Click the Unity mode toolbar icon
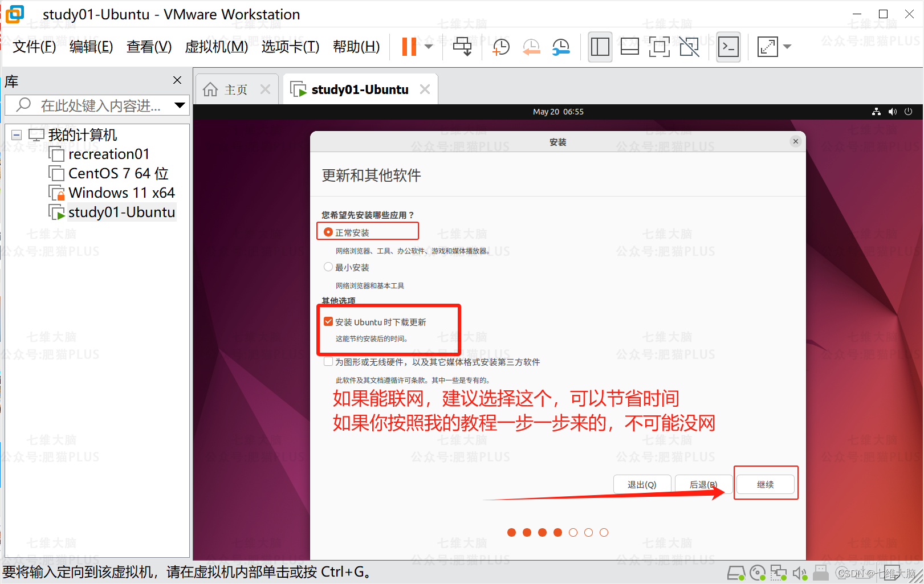Screen dimensions: 924x584 (x=689, y=47)
